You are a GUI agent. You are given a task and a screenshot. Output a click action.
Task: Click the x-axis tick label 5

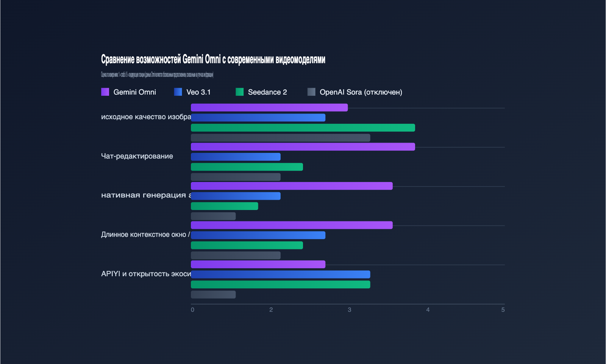coord(503,310)
